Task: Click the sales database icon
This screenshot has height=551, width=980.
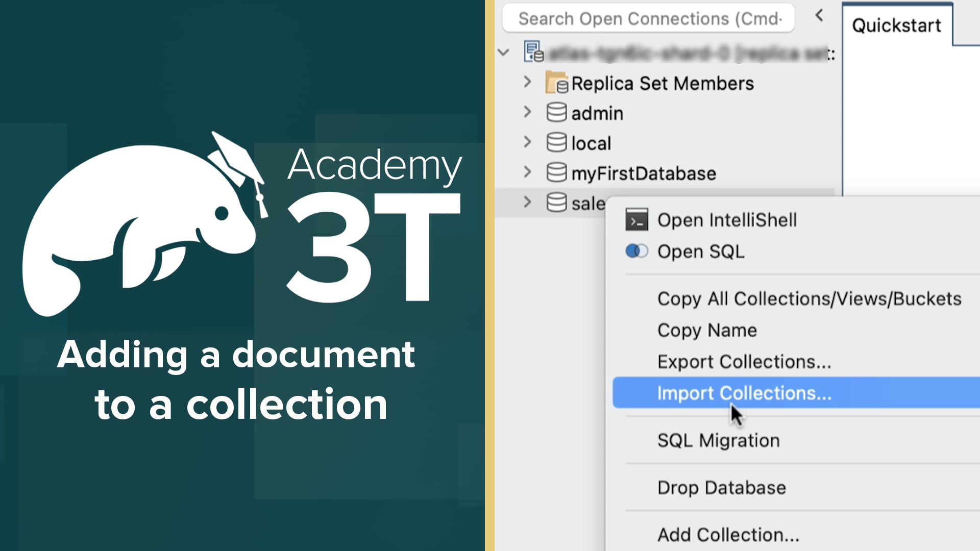Action: pyautogui.click(x=556, y=203)
